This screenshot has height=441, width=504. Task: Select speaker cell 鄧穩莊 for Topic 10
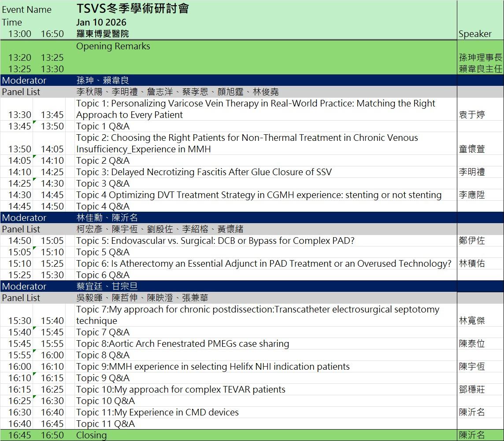click(x=472, y=390)
